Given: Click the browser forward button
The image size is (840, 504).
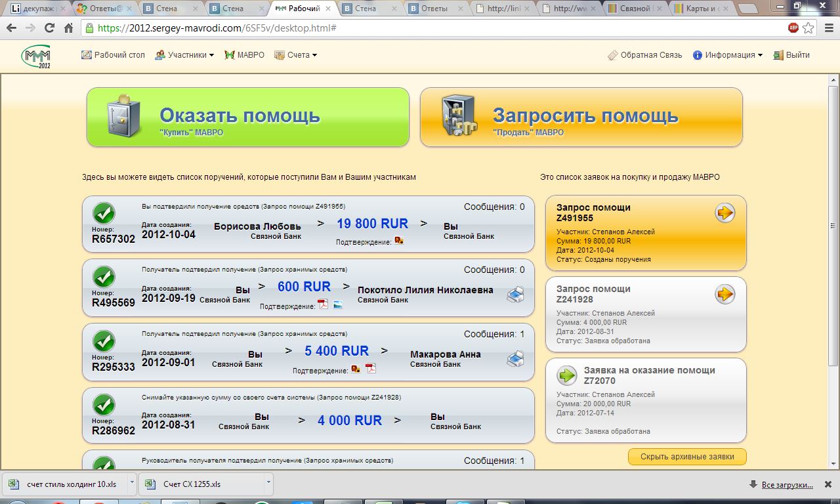Looking at the screenshot, I should [30, 28].
